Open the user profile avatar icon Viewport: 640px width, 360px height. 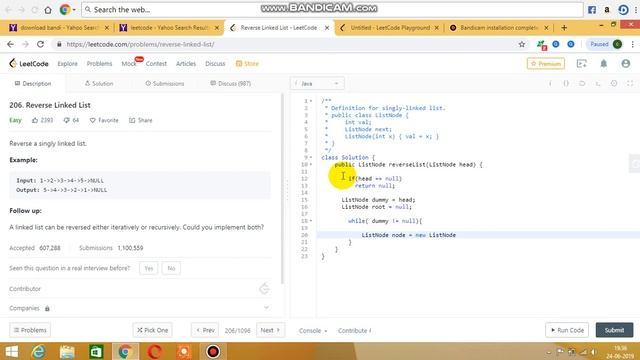coord(626,64)
